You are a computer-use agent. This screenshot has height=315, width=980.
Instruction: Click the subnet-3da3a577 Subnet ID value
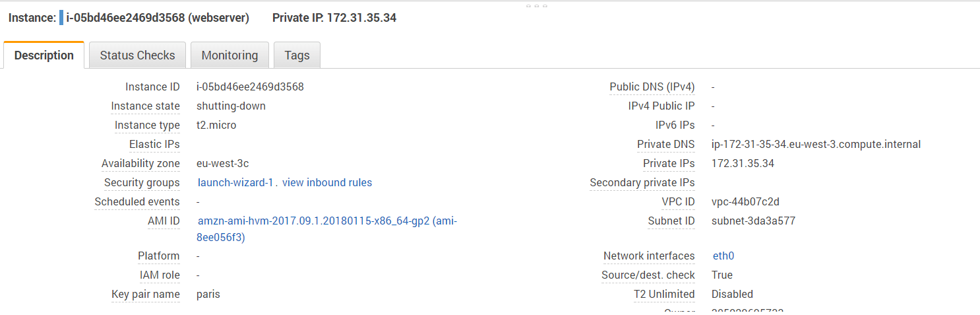(753, 221)
